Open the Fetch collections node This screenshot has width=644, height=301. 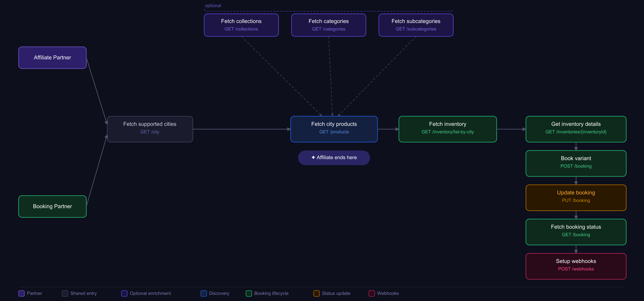pos(241,25)
